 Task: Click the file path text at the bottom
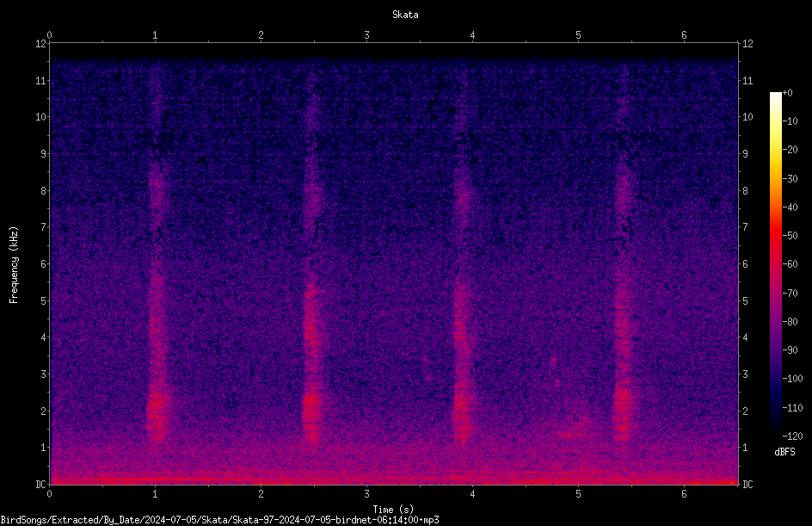219,520
